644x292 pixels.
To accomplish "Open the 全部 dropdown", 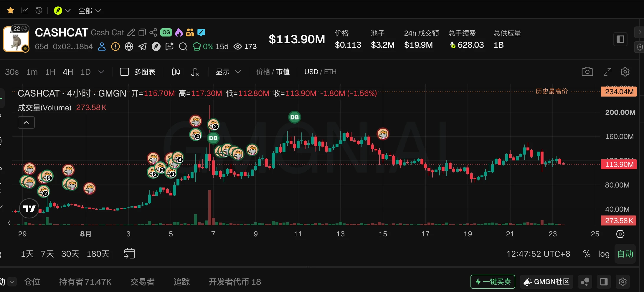I will (90, 11).
